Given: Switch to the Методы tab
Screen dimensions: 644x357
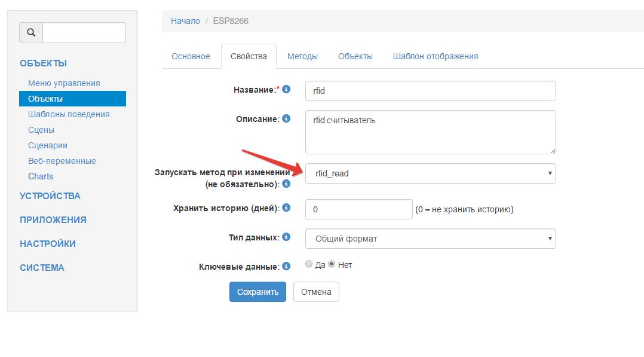Looking at the screenshot, I should [302, 56].
